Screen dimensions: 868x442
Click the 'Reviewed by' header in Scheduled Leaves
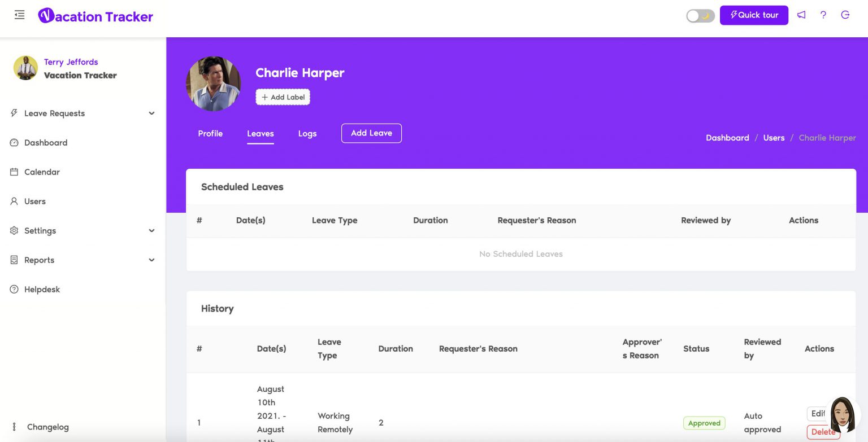[x=706, y=221]
